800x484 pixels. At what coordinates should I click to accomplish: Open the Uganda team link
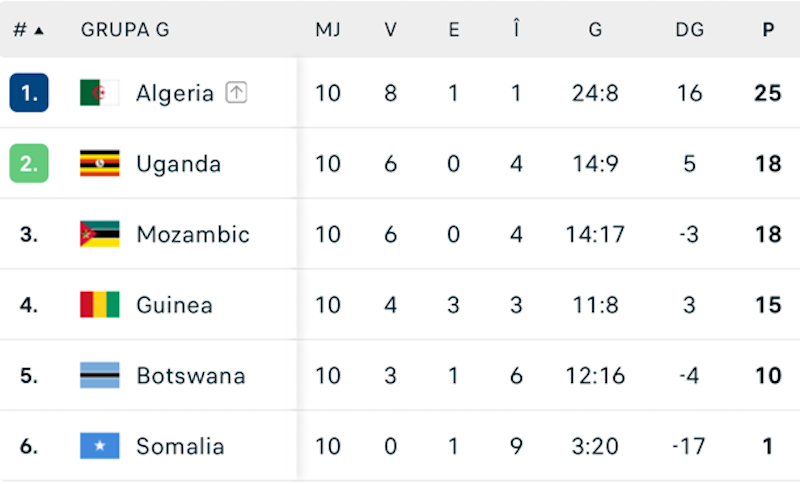pos(178,164)
